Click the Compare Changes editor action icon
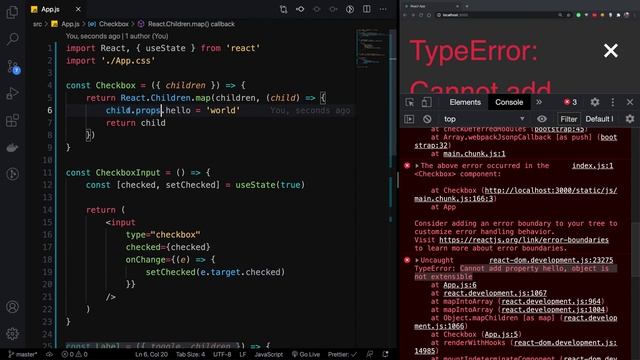 point(283,9)
